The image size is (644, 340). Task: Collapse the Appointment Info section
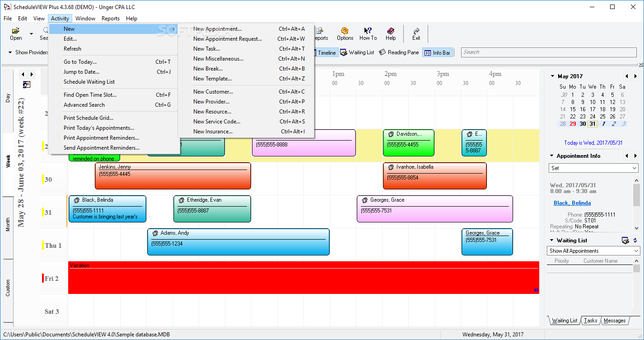[552, 156]
